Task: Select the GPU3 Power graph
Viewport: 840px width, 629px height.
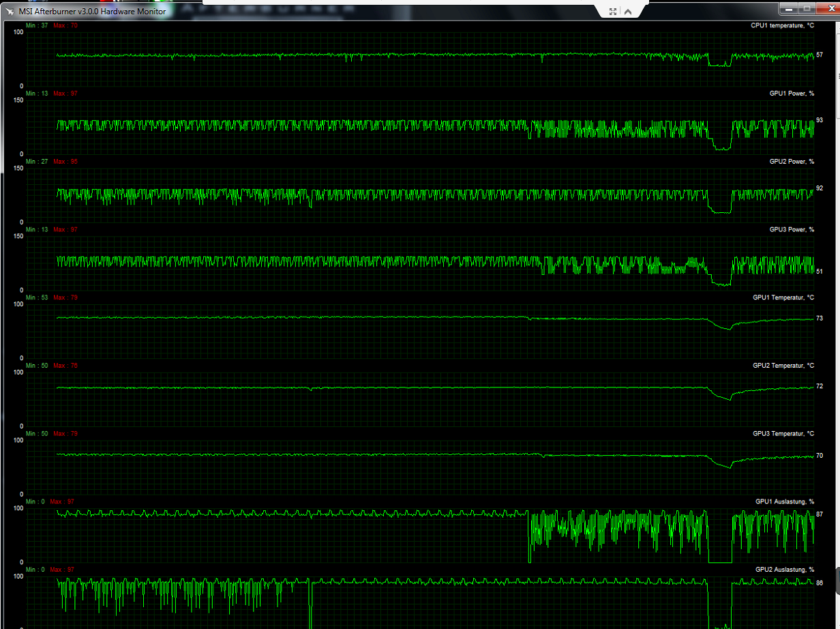Action: (x=421, y=263)
